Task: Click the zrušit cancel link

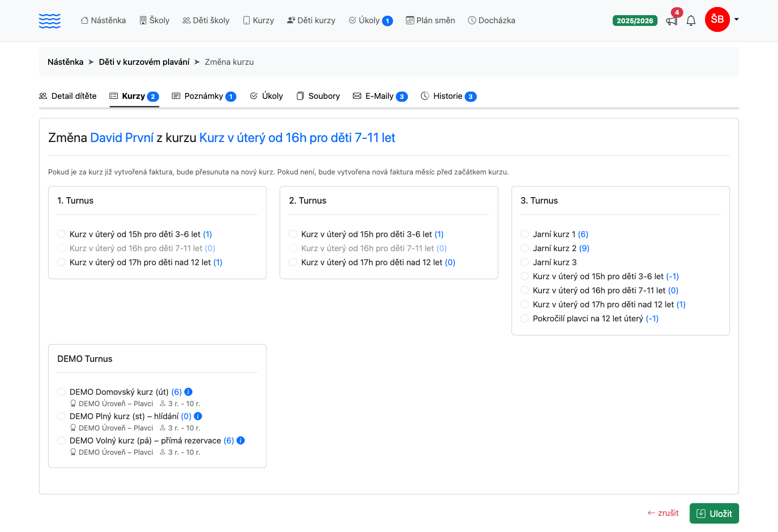Action: pyautogui.click(x=663, y=513)
